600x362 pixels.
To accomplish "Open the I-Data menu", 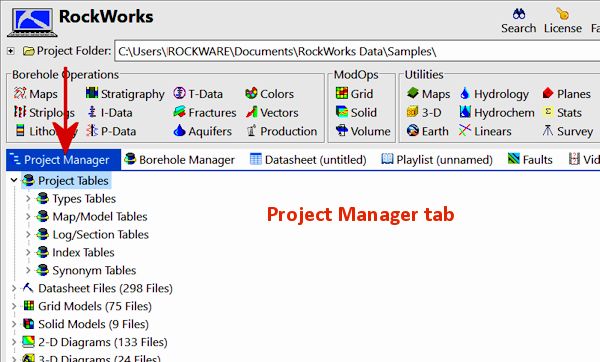I will tap(109, 113).
